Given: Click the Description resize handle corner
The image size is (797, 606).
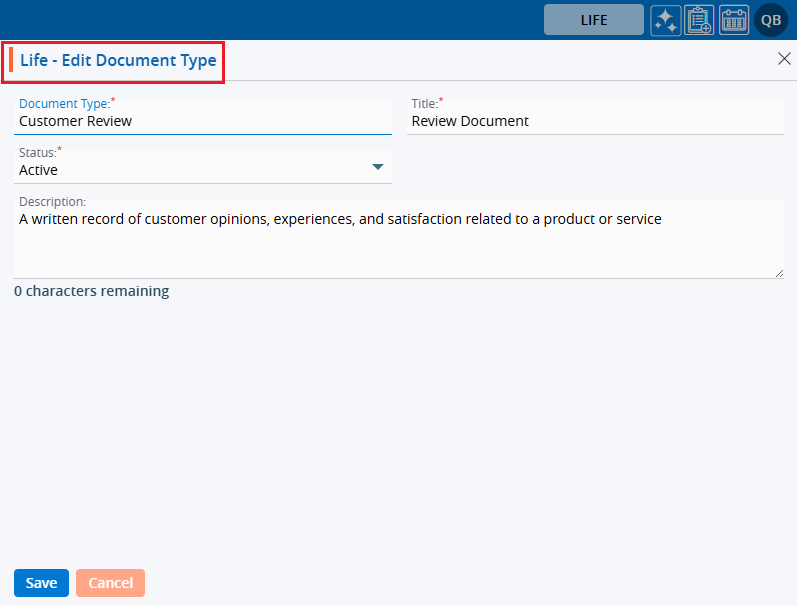Looking at the screenshot, I should 778,272.
